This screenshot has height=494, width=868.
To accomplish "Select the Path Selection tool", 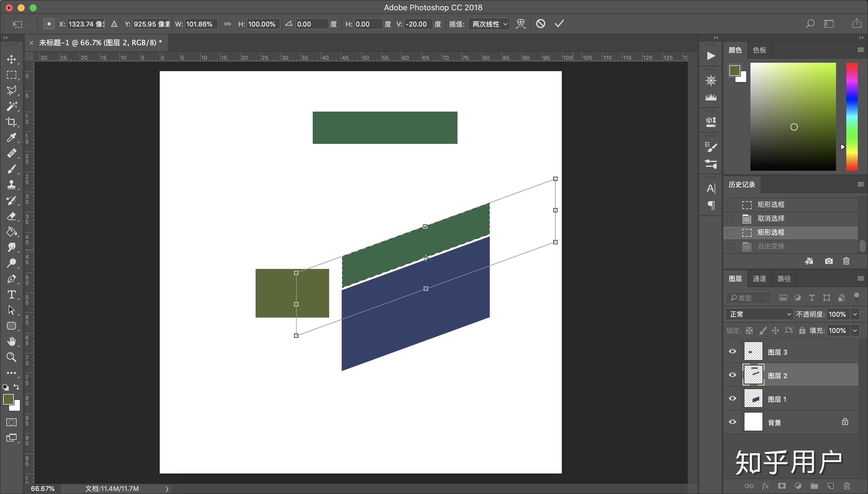I will click(11, 310).
